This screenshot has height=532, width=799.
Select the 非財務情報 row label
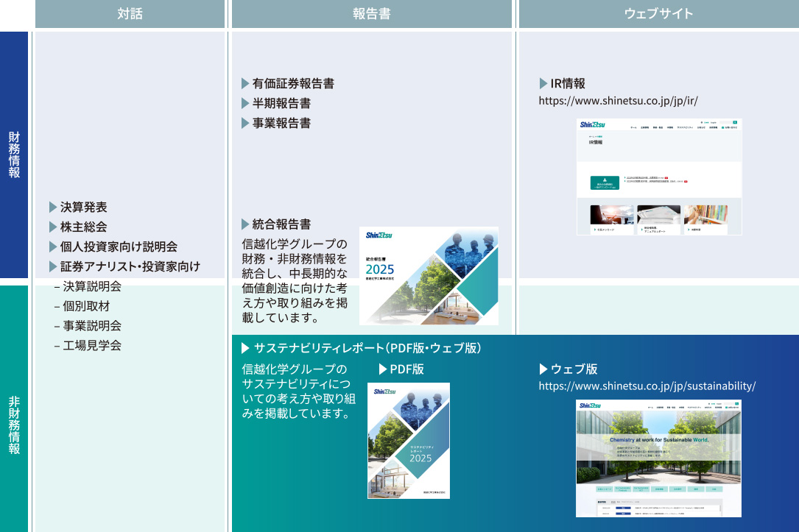[14, 409]
